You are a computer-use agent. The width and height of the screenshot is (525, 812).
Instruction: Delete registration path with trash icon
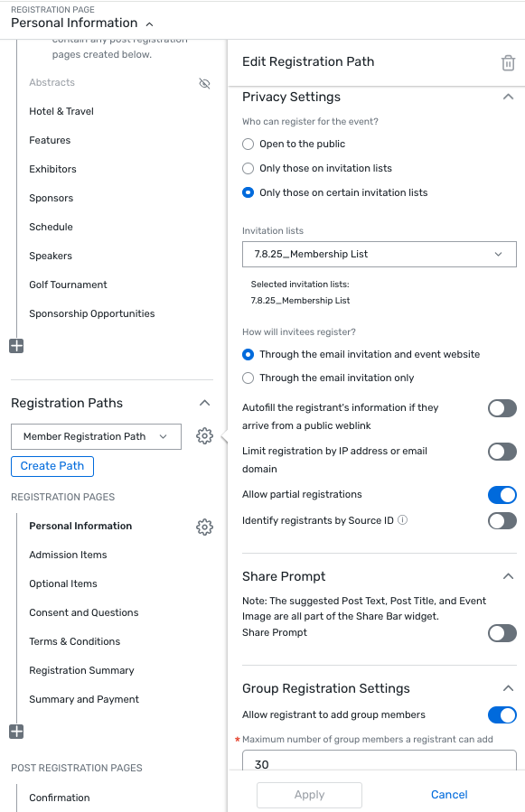point(508,62)
